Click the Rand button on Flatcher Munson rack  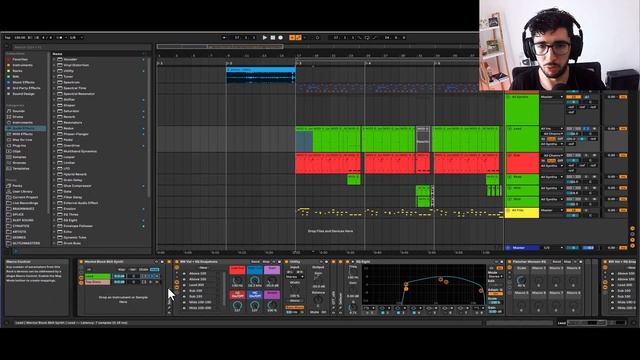556,262
